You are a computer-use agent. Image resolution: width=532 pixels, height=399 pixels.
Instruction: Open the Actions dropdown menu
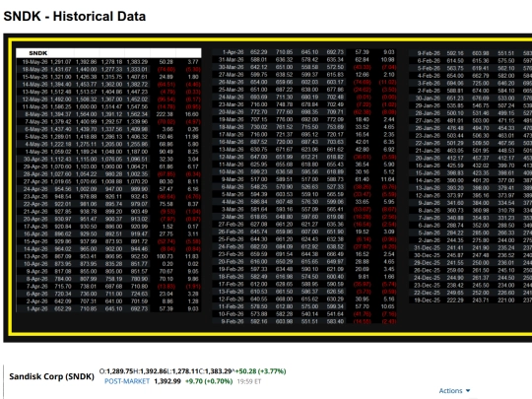pyautogui.click(x=454, y=390)
